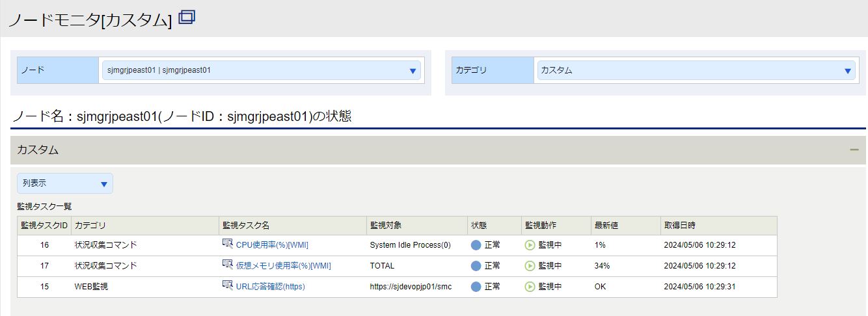Click 監視中 text in URL応答確認 row
The height and width of the screenshot is (316, 868).
(x=550, y=286)
